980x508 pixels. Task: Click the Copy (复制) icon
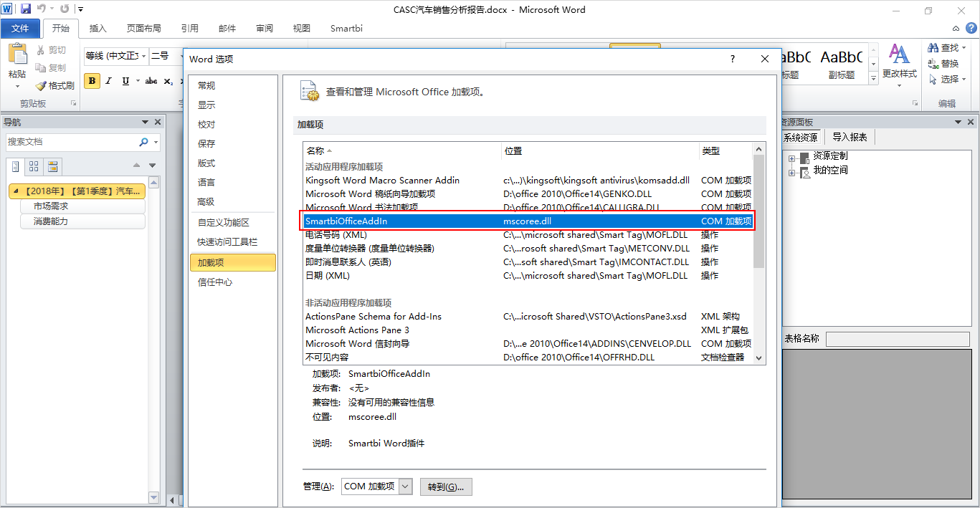[x=41, y=67]
